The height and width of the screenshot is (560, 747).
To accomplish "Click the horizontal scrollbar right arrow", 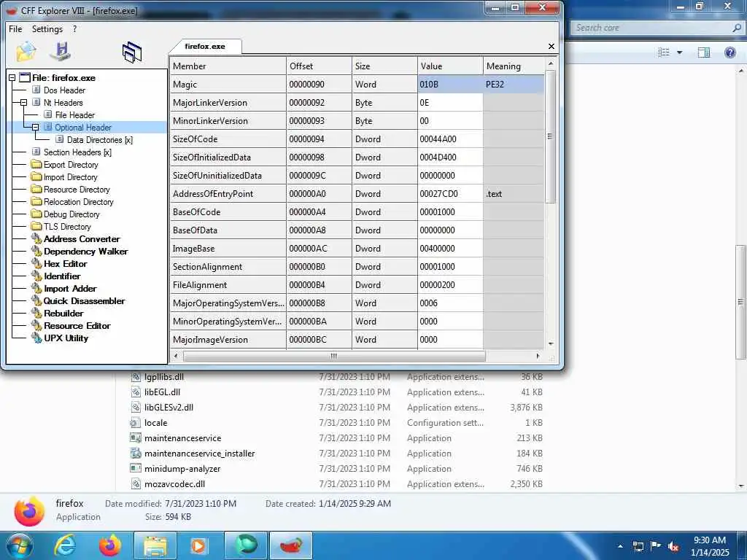I will click(538, 356).
